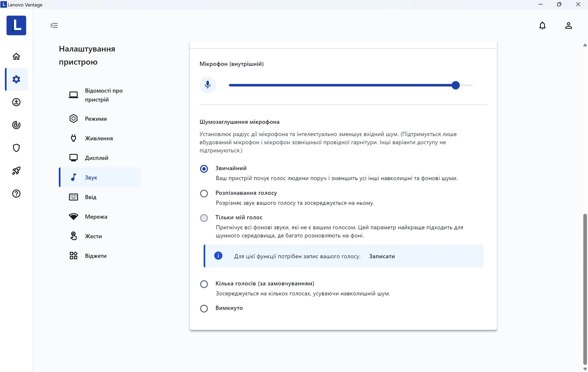Click the internal microphone volume slider handle

[456, 85]
